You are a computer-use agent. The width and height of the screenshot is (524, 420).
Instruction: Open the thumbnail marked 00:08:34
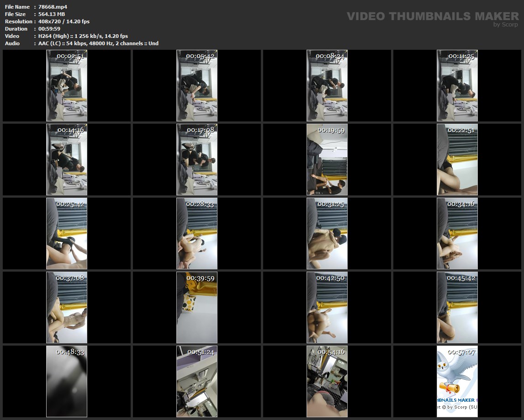pos(327,86)
